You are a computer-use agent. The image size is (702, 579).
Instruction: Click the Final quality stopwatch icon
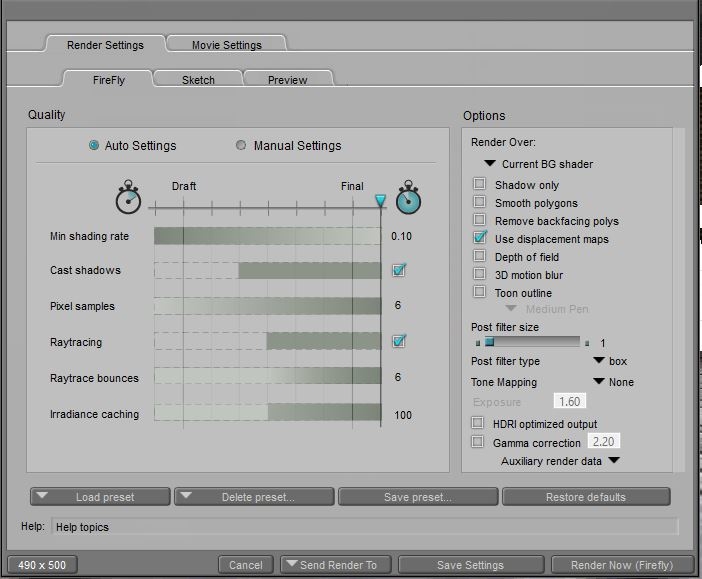point(409,198)
